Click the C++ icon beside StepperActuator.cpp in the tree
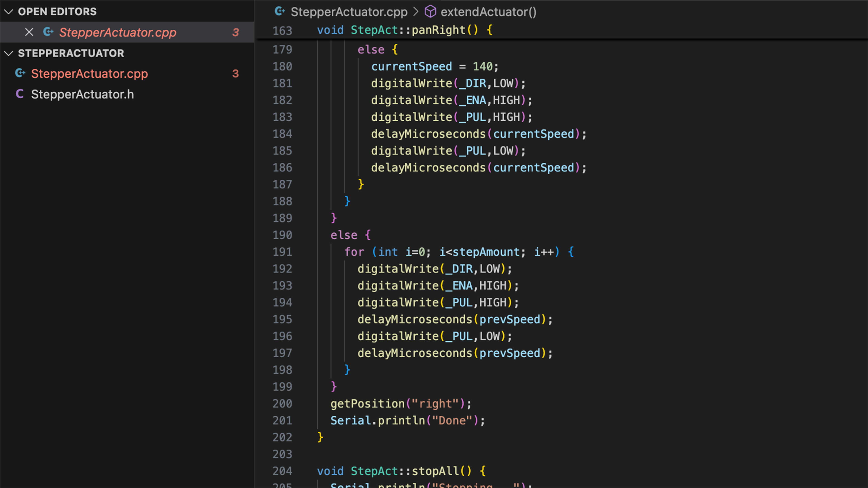The image size is (868, 488). pyautogui.click(x=20, y=73)
